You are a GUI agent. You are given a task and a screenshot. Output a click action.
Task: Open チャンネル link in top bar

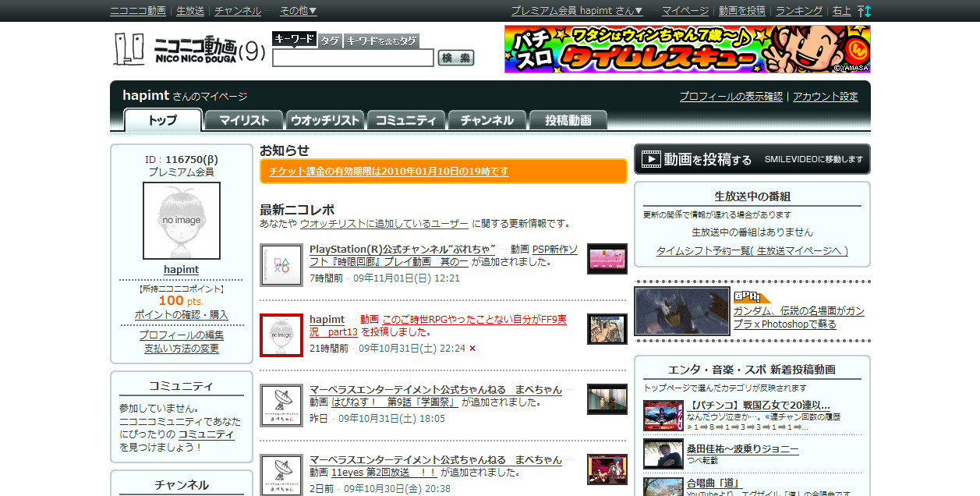tap(238, 11)
